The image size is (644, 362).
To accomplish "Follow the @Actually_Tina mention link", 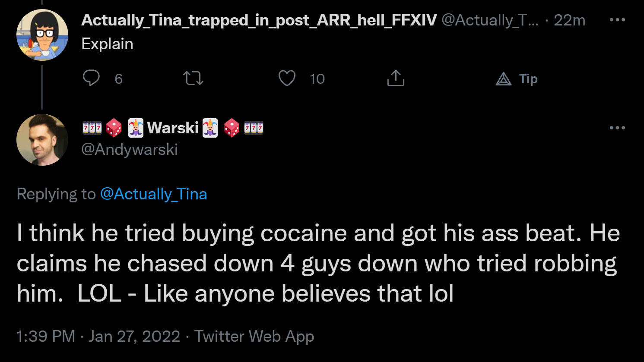I will click(x=153, y=194).
